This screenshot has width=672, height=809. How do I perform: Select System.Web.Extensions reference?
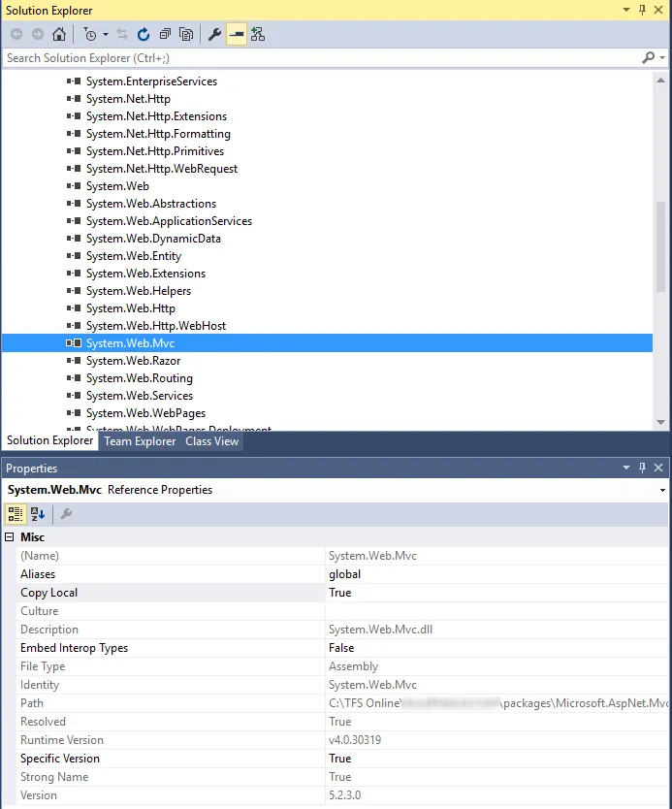(x=146, y=274)
